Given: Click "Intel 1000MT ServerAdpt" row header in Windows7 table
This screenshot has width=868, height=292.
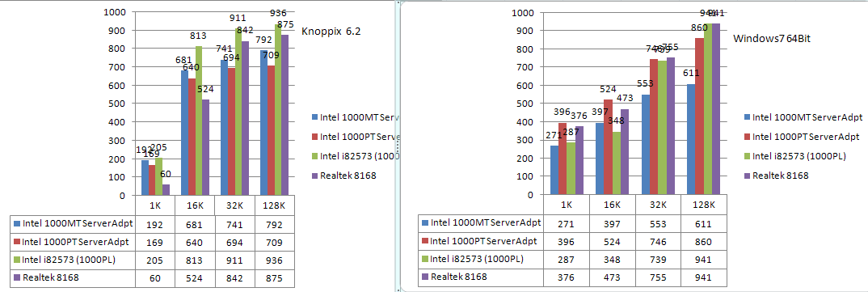Looking at the screenshot, I should pyautogui.click(x=481, y=222).
